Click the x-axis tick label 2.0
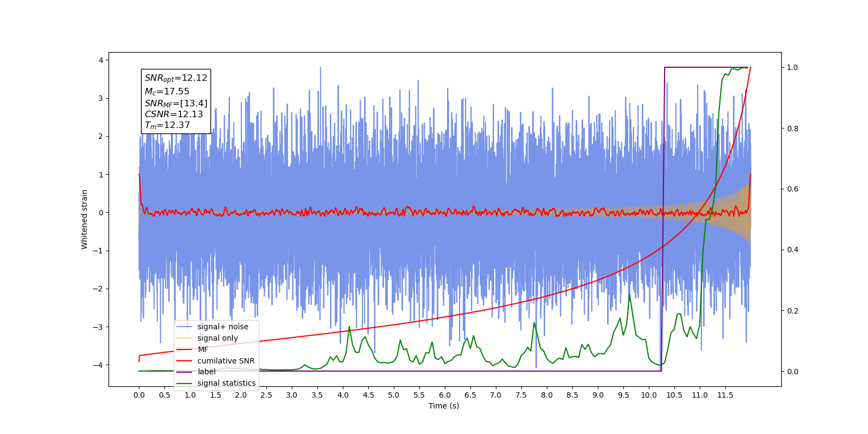The height and width of the screenshot is (434, 868). click(x=241, y=395)
